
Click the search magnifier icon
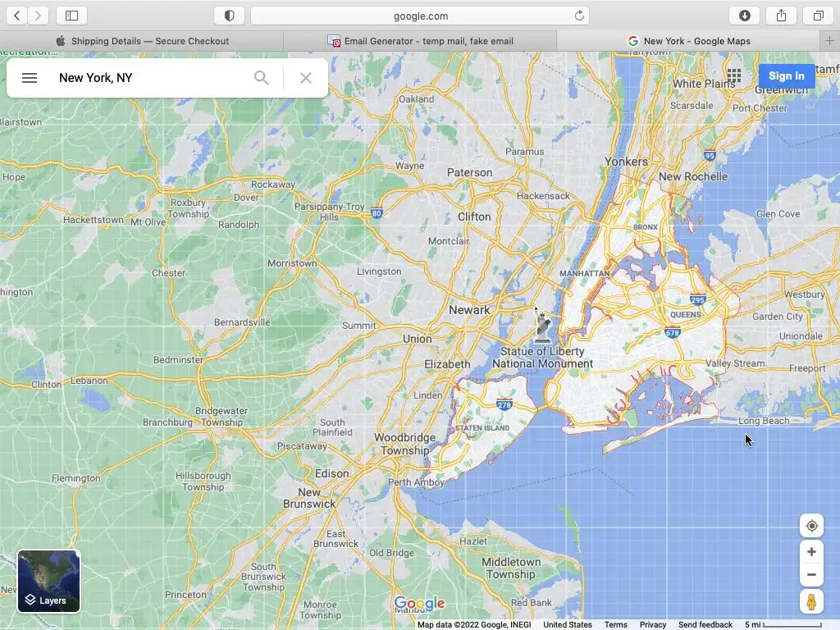pos(262,78)
